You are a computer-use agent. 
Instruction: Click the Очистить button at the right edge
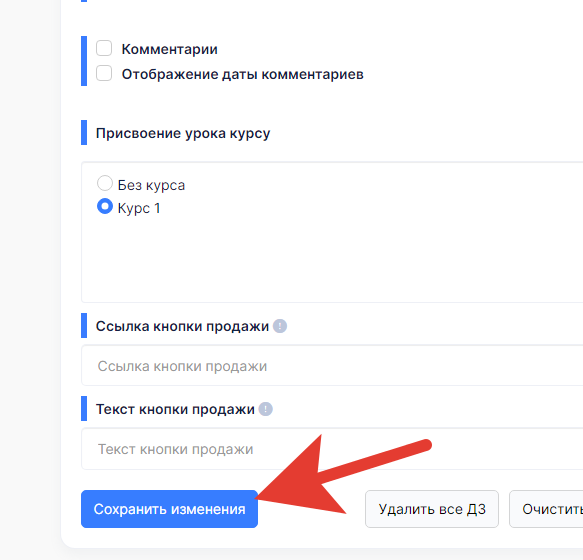(x=546, y=509)
